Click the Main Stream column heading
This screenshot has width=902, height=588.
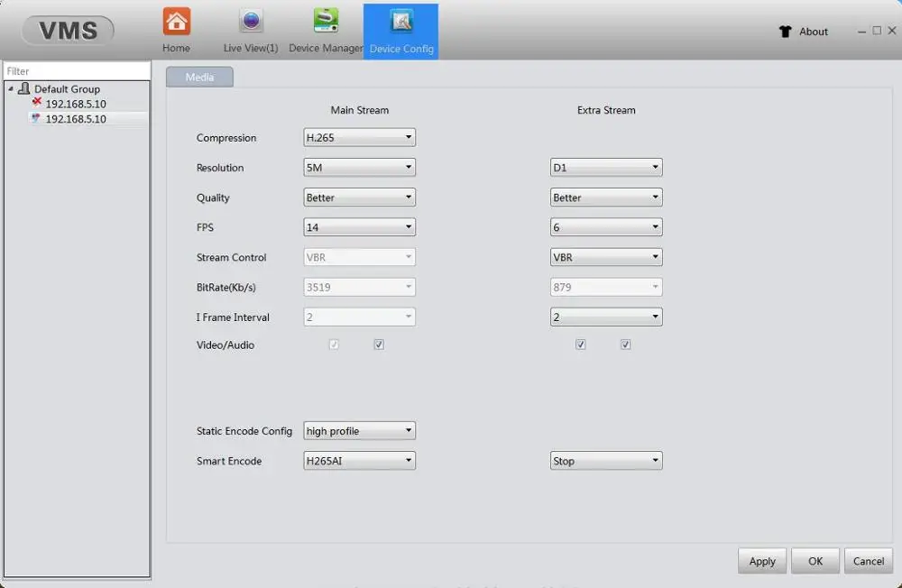360,110
